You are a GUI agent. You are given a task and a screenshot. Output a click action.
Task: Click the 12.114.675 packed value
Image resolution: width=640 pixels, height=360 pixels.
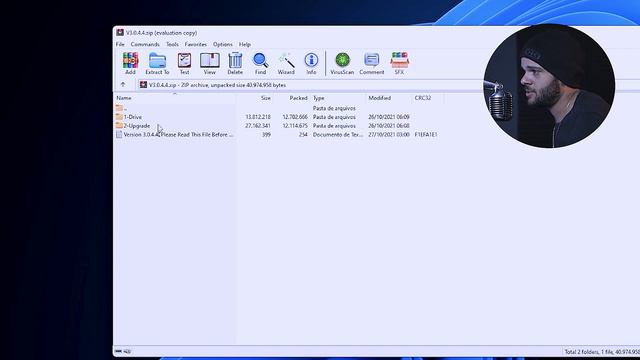point(295,126)
